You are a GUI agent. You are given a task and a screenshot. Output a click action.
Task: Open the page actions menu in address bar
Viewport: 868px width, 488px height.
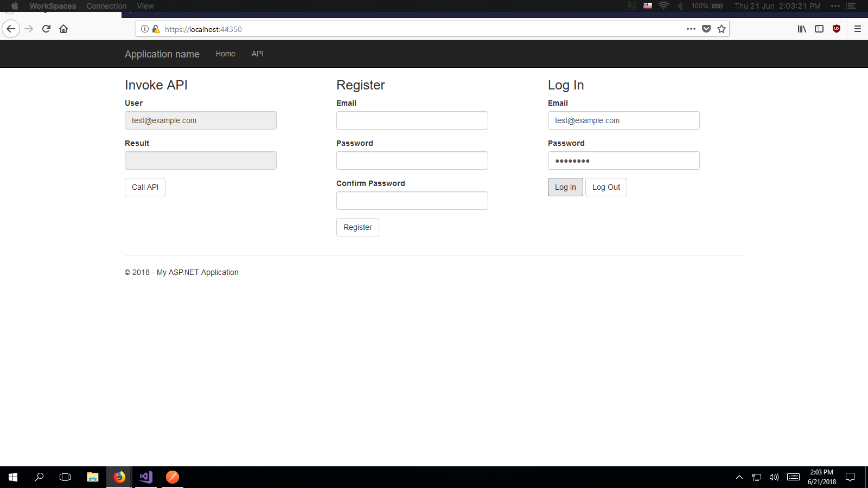click(x=691, y=29)
